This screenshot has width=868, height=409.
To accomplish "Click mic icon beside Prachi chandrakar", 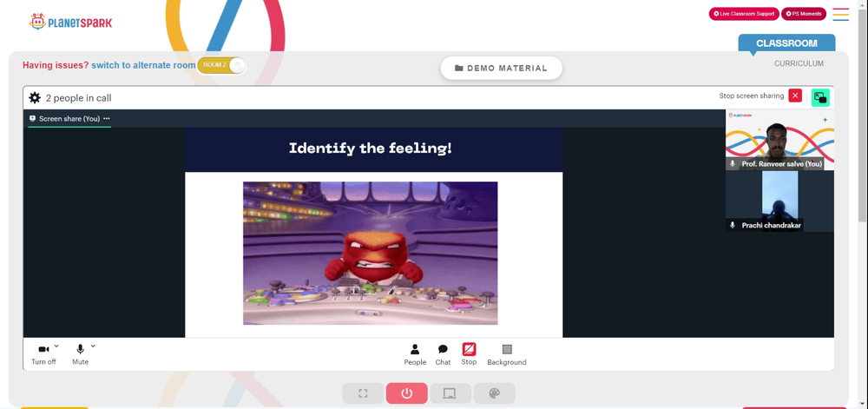I will [x=733, y=225].
